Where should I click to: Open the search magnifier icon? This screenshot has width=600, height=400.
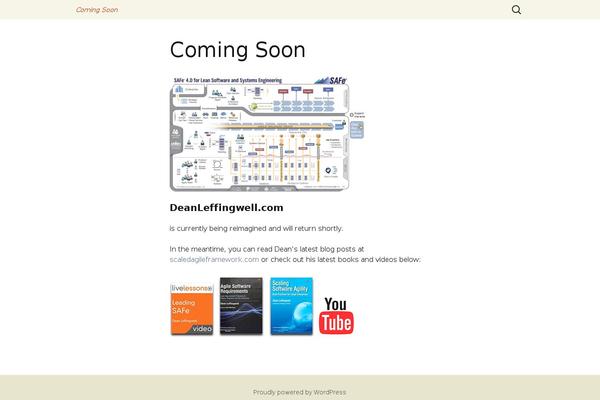click(516, 10)
